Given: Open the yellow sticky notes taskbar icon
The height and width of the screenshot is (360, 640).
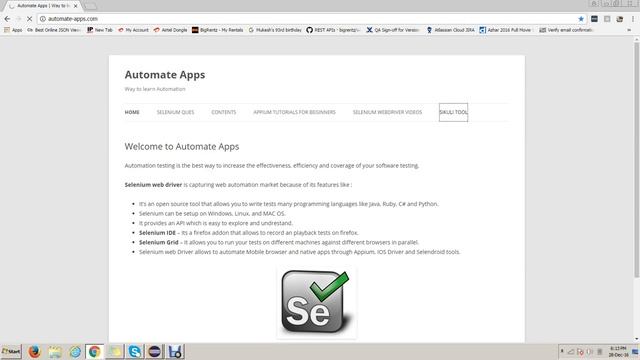Looking at the screenshot, I should pyautogui.click(x=115, y=351).
